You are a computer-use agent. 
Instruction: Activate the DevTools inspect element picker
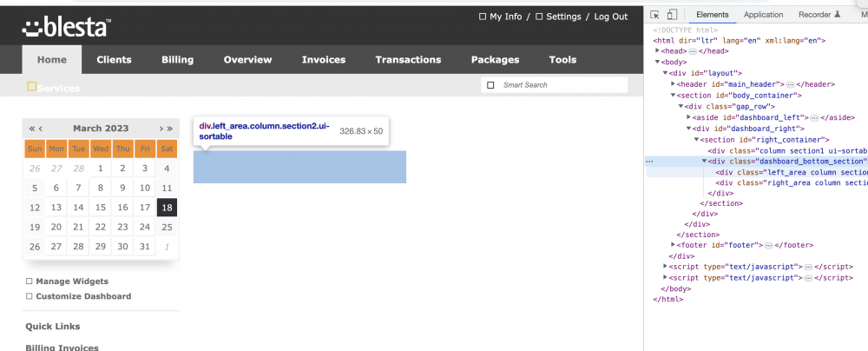(654, 15)
